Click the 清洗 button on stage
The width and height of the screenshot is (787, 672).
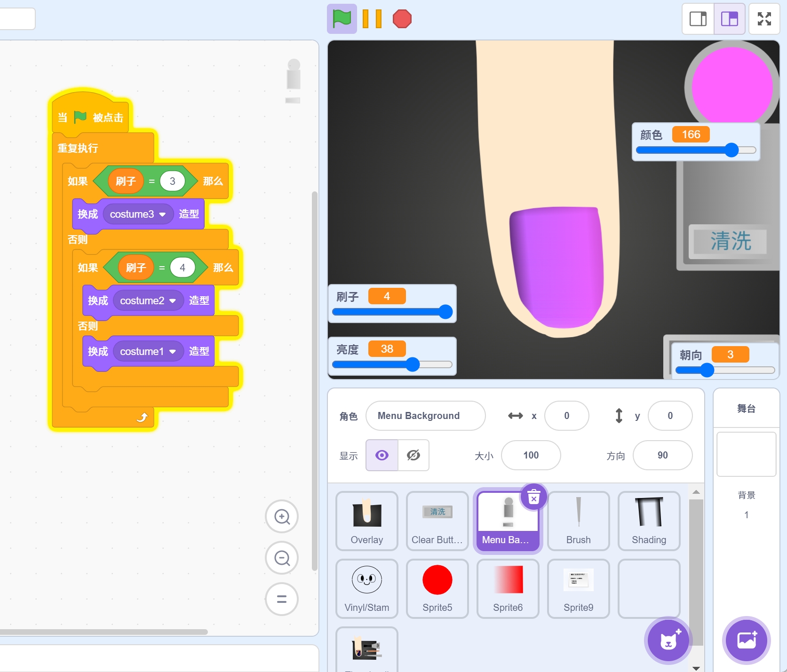730,241
